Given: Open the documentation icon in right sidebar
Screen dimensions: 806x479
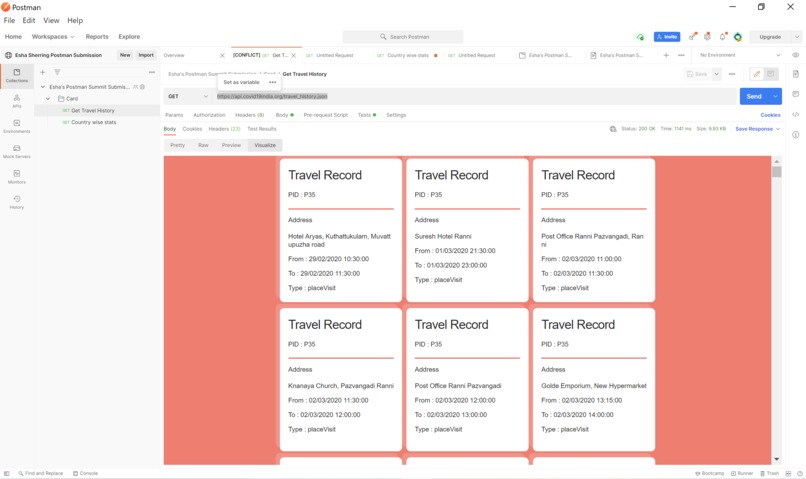Looking at the screenshot, I should point(796,74).
